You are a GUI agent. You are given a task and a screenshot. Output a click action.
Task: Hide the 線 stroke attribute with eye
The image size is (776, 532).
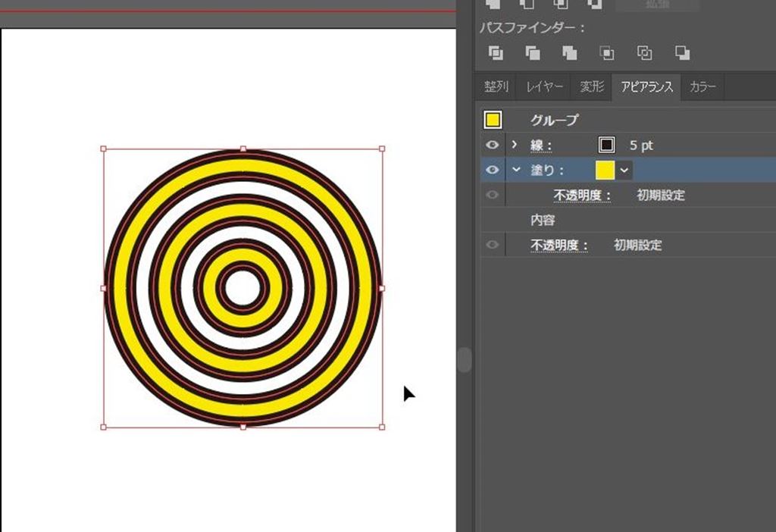(493, 145)
